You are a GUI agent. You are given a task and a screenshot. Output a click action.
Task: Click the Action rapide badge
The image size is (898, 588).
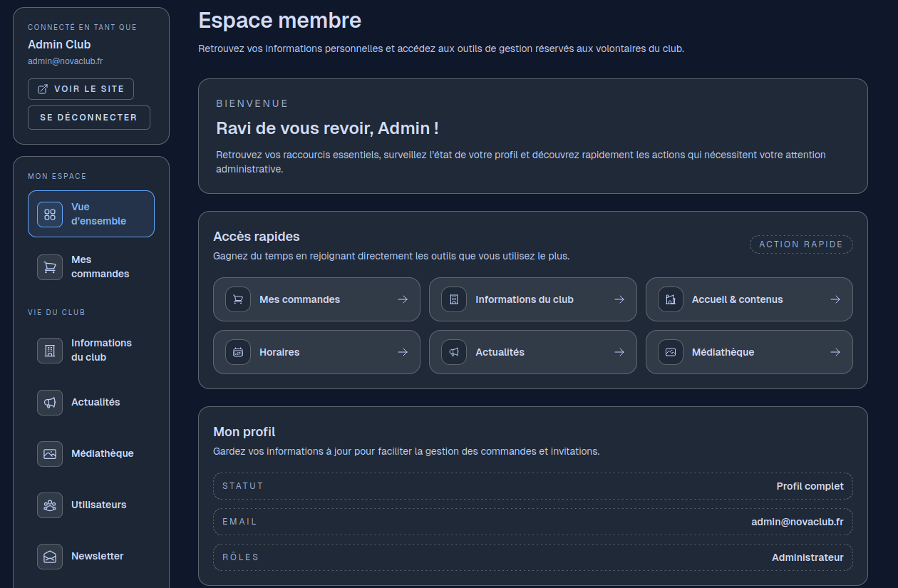coord(800,244)
